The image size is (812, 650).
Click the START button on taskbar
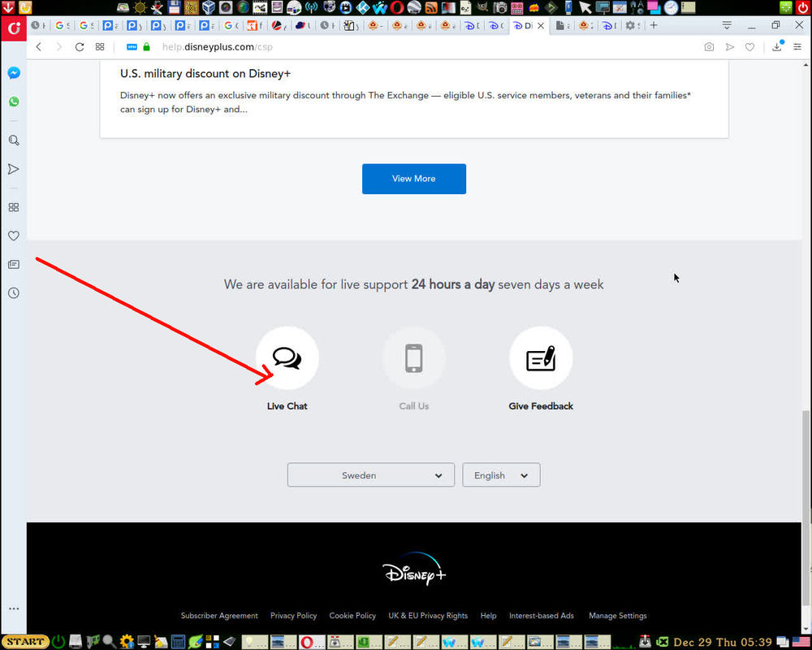tap(25, 642)
